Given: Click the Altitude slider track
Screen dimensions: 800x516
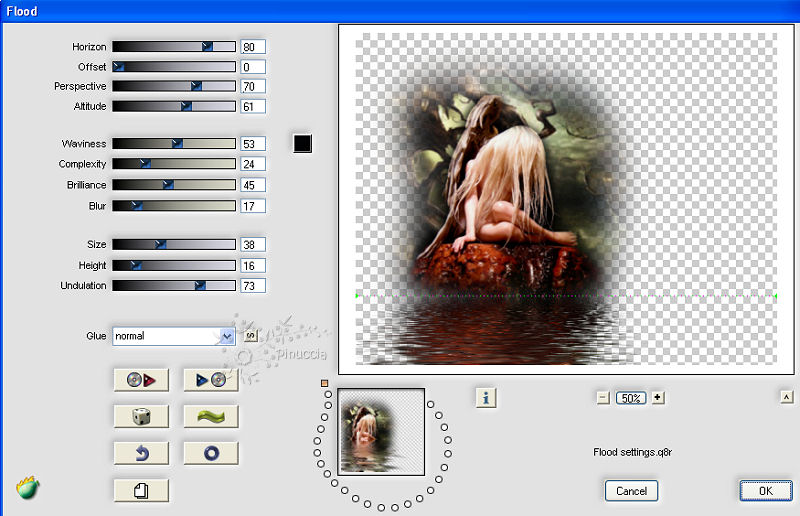Looking at the screenshot, I should [174, 106].
